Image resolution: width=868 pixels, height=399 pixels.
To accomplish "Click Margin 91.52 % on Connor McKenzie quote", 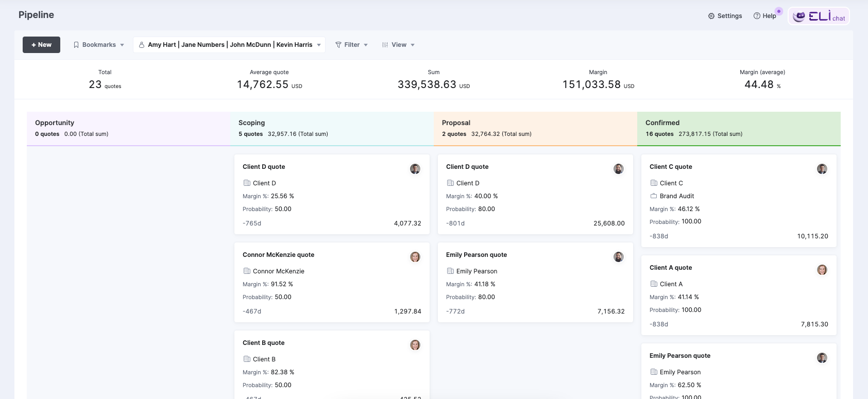I will click(282, 284).
